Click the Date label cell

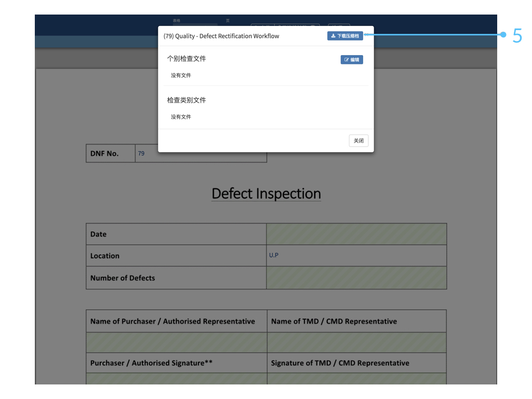177,234
